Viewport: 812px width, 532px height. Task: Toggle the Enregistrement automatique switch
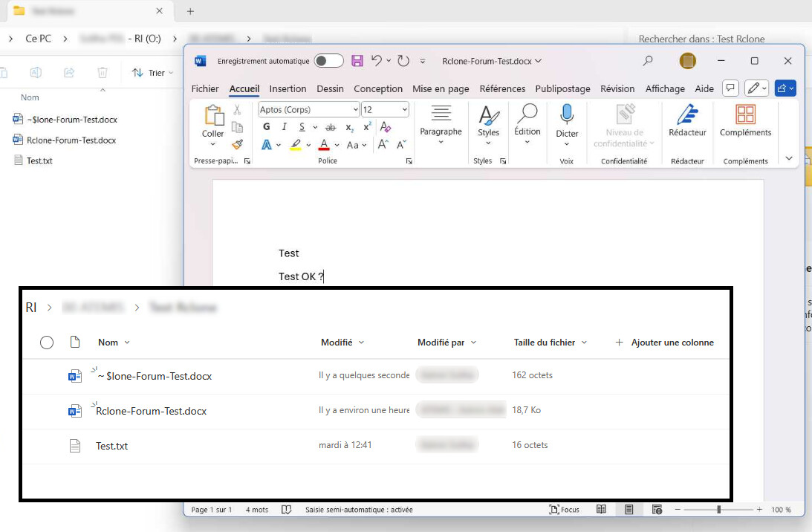(329, 61)
